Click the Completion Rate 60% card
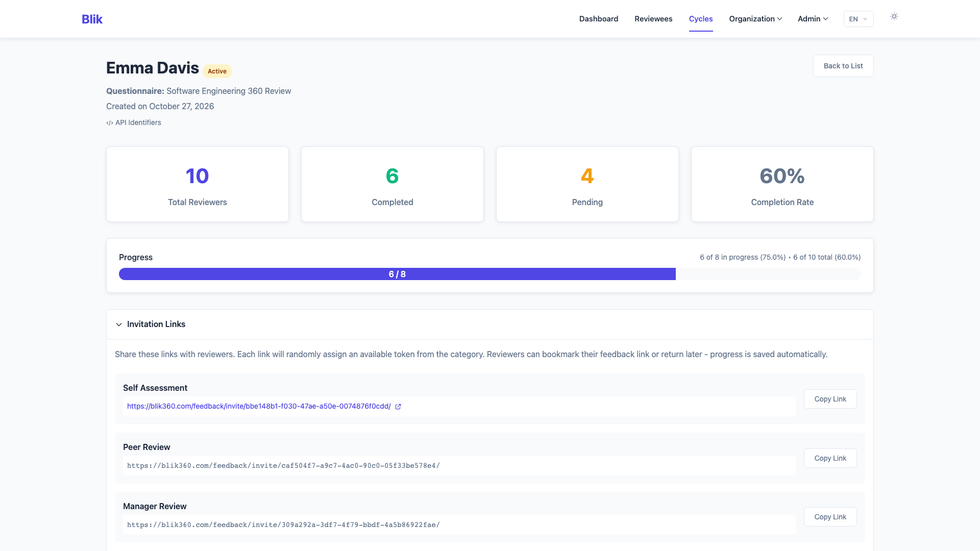This screenshot has width=980, height=551. (782, 184)
